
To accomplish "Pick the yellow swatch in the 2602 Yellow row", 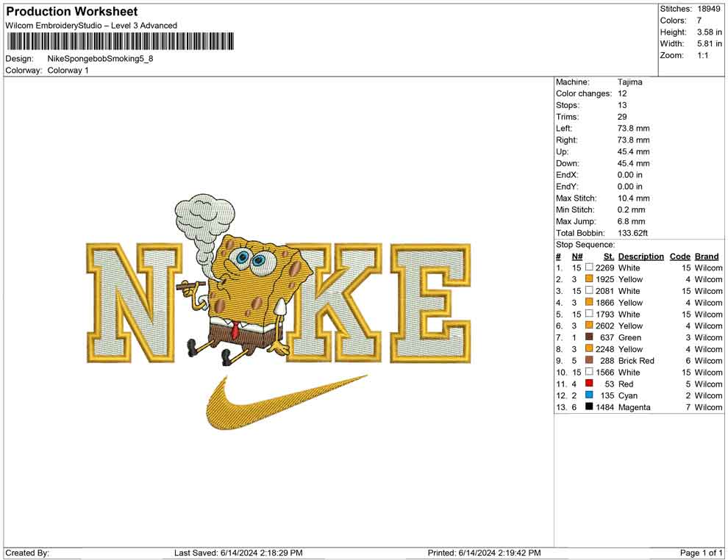I will 589,326.
